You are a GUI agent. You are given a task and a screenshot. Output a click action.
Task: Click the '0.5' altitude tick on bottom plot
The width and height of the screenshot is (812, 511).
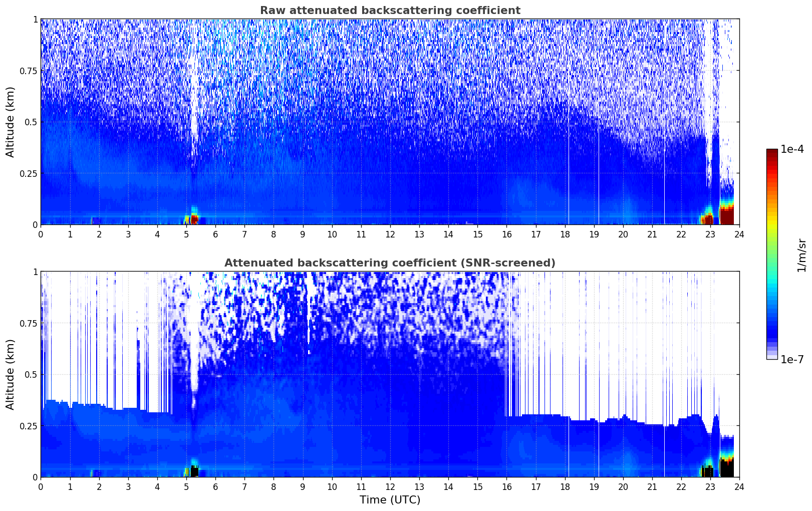click(31, 374)
